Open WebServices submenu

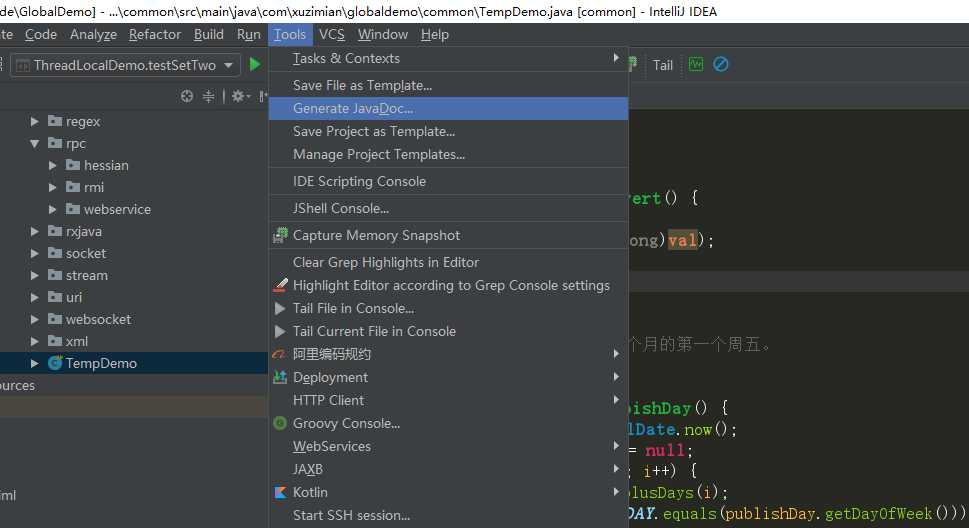click(449, 446)
